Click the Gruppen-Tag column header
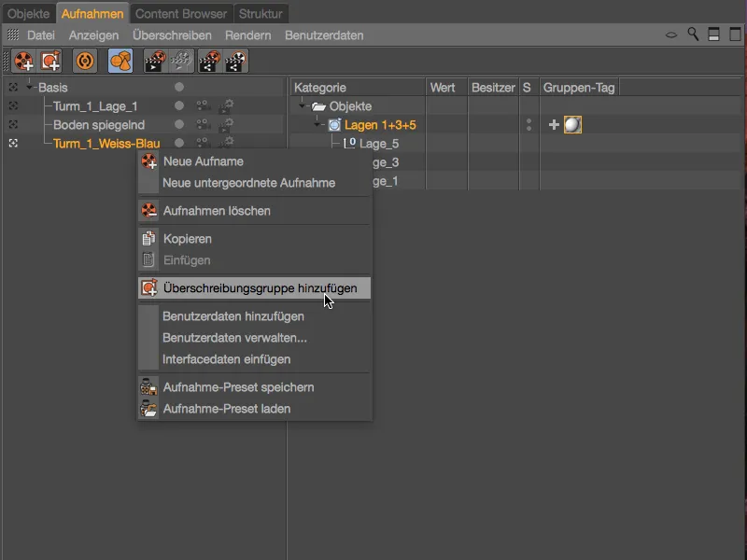Image resolution: width=747 pixels, height=560 pixels. (x=579, y=88)
